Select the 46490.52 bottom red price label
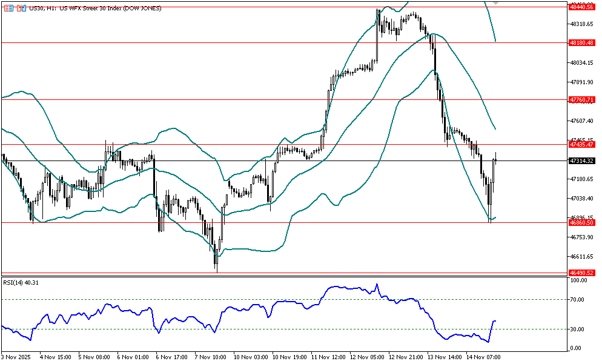The width and height of the screenshot is (602, 364). click(581, 273)
